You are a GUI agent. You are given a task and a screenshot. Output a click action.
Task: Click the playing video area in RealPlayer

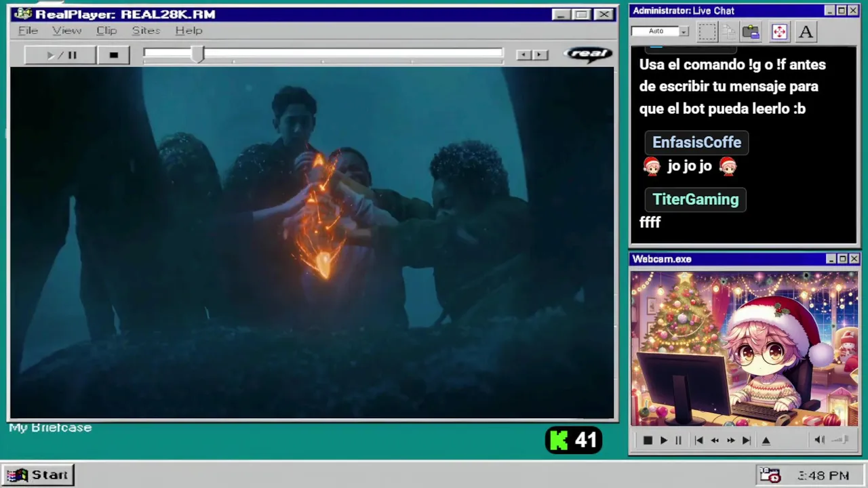click(x=312, y=243)
